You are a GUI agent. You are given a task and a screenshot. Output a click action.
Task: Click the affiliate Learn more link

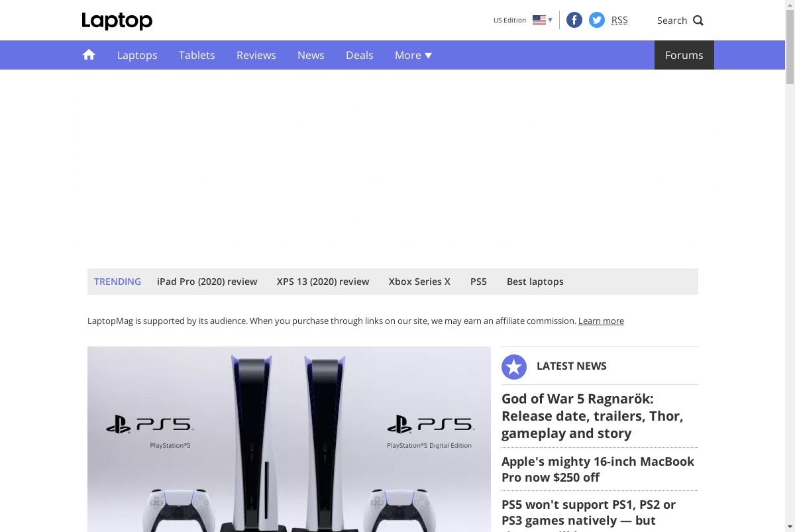601,321
